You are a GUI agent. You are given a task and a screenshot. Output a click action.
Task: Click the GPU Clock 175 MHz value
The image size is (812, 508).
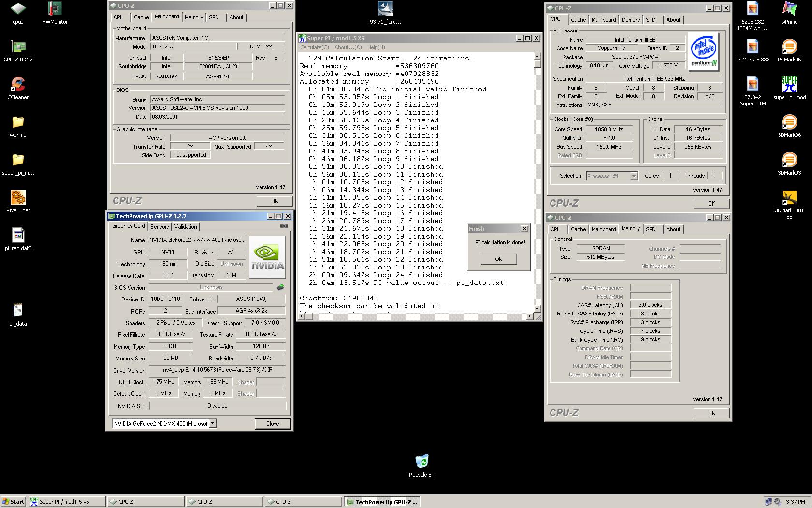[164, 382]
